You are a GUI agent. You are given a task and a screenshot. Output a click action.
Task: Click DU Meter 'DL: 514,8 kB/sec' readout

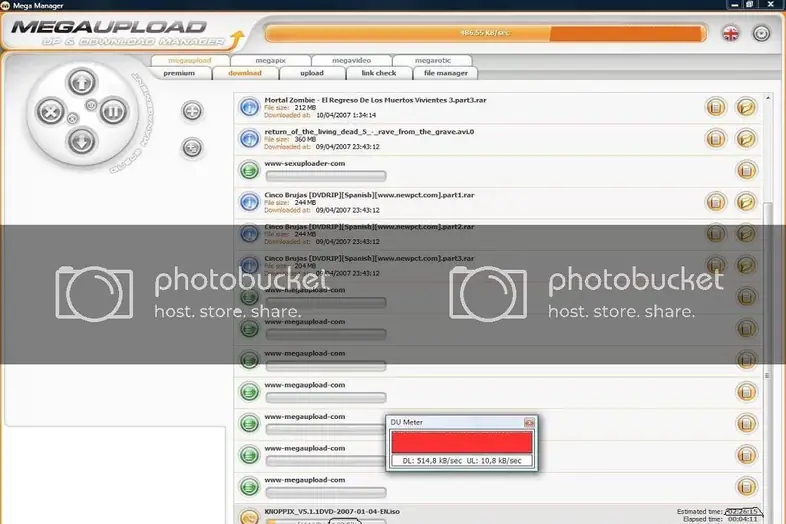[432, 460]
